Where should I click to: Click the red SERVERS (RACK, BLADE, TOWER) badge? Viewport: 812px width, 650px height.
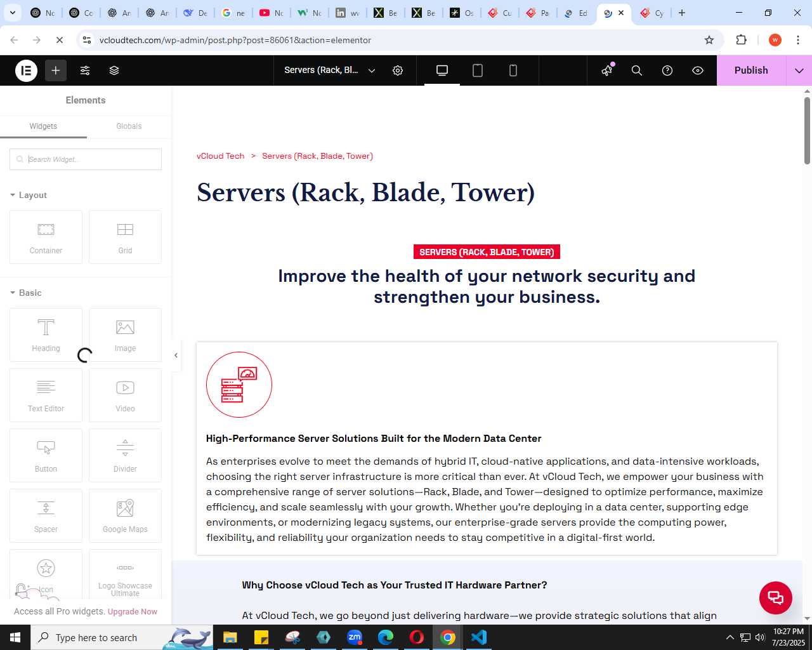pos(487,252)
